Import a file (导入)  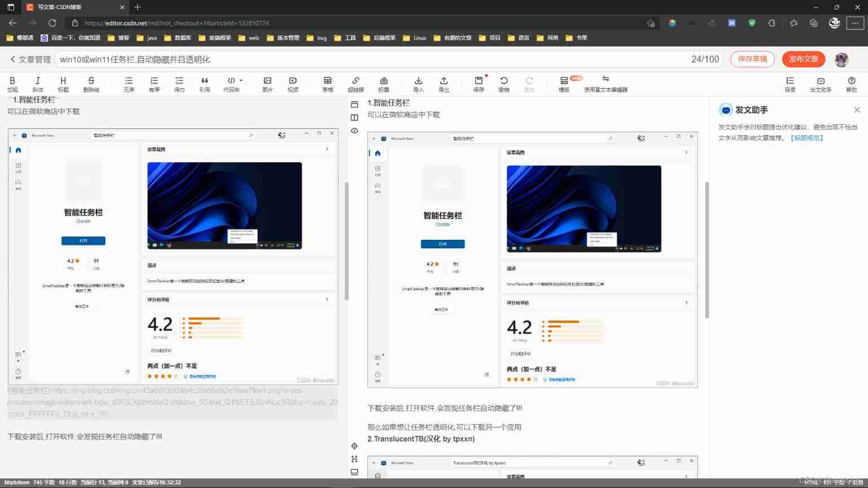418,84
